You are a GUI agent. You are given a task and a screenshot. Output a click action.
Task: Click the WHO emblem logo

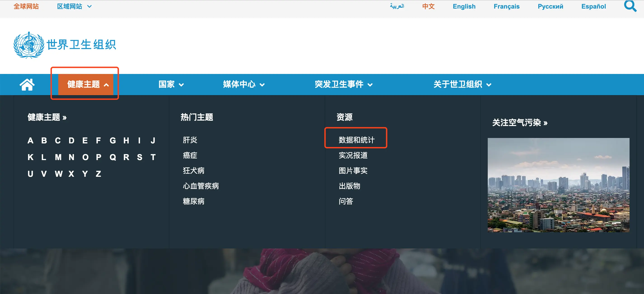click(29, 45)
